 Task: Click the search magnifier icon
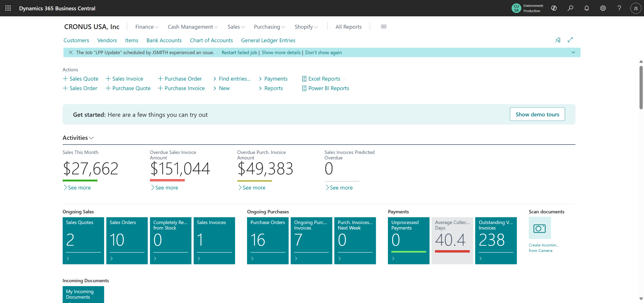point(570,8)
